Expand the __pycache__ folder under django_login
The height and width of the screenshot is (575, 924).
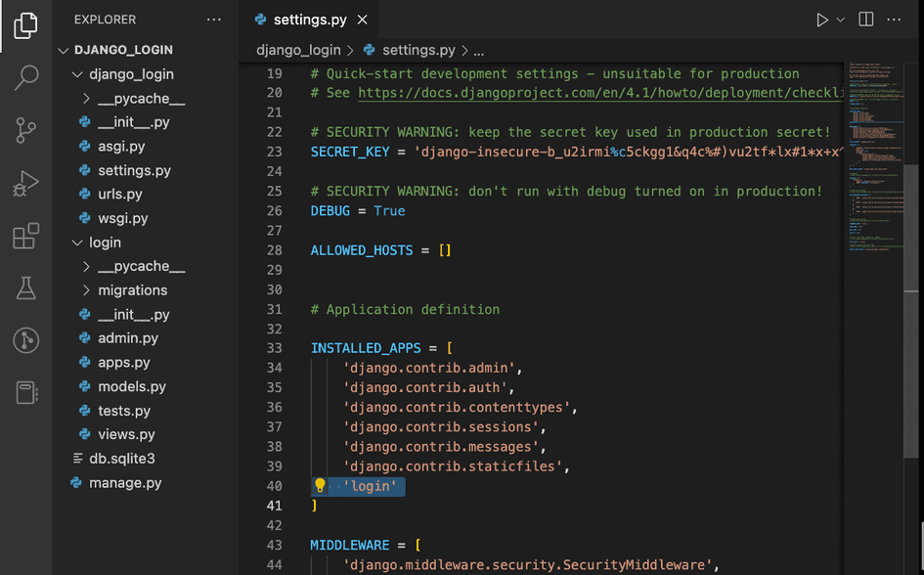(x=141, y=99)
